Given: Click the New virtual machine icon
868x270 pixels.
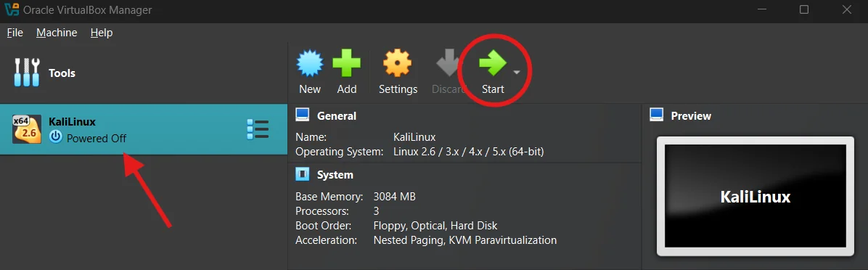Looking at the screenshot, I should click(x=310, y=63).
